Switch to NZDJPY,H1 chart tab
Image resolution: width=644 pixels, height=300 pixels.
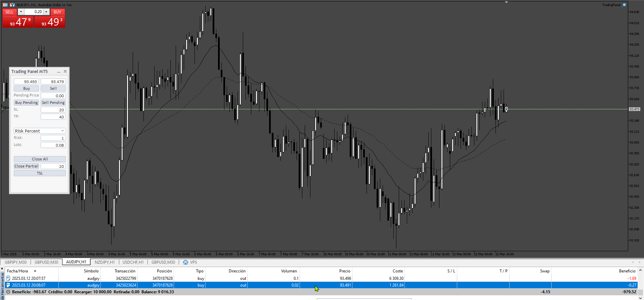coord(104,262)
